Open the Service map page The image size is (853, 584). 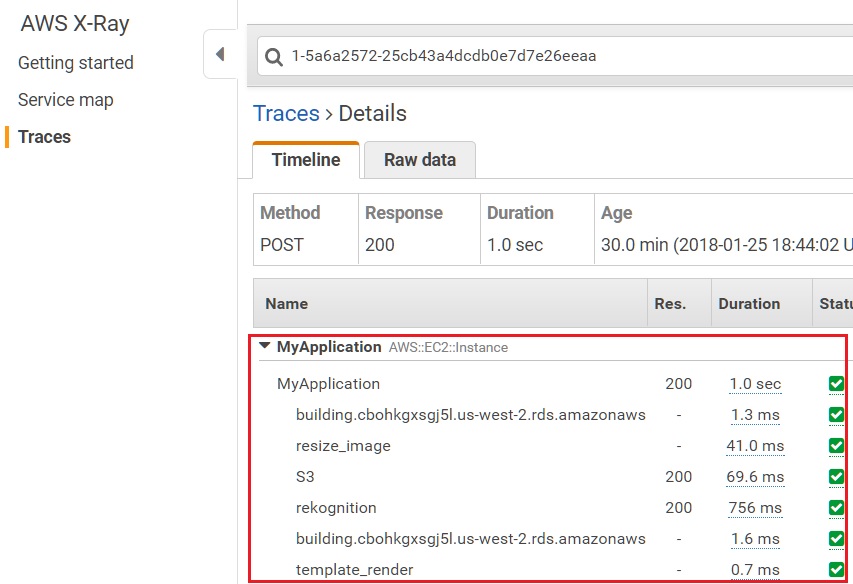[66, 100]
